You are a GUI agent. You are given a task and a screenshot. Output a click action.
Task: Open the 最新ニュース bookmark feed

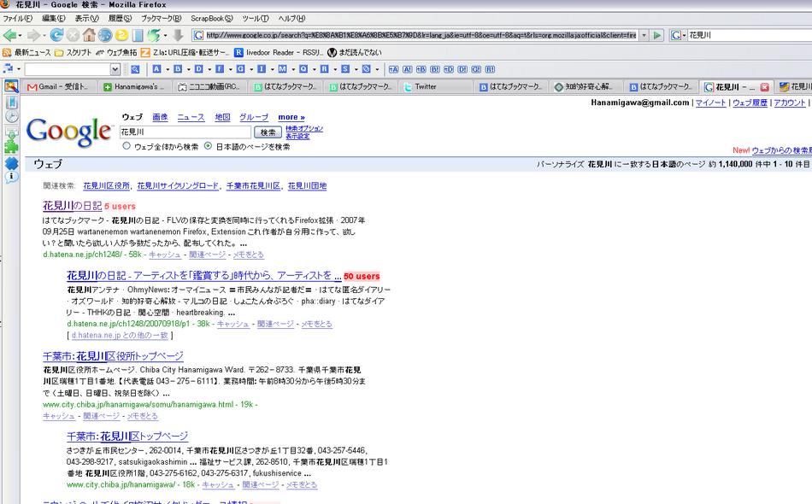click(x=27, y=52)
